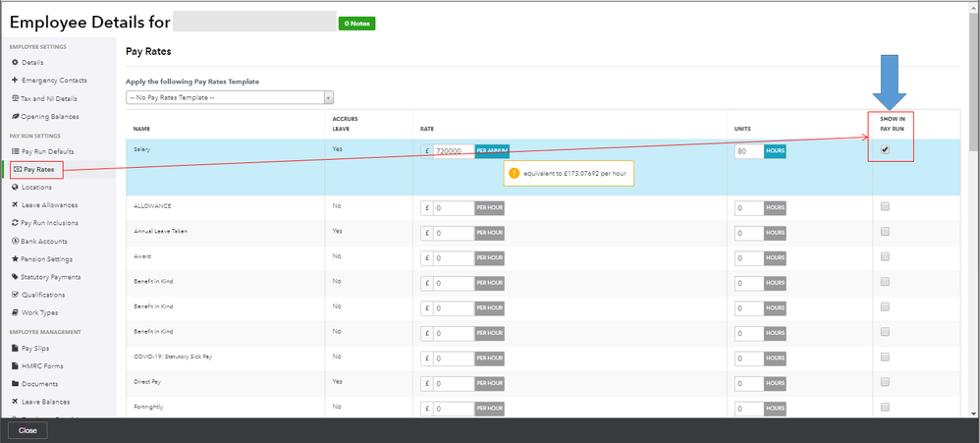Screen dimensions: 980x443
Task: Click the 'Annual Leave Taken' row name
Action: click(161, 231)
